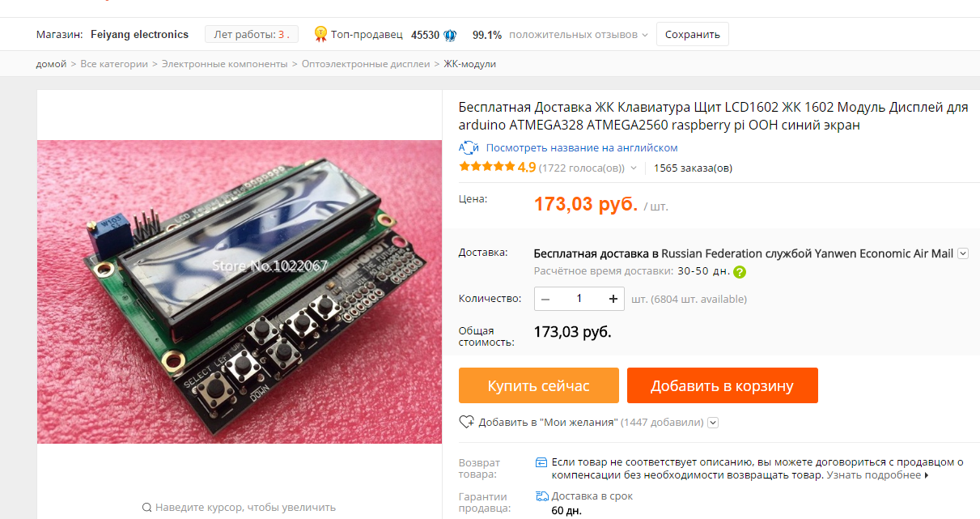Click the heart wishlist icon

466,422
